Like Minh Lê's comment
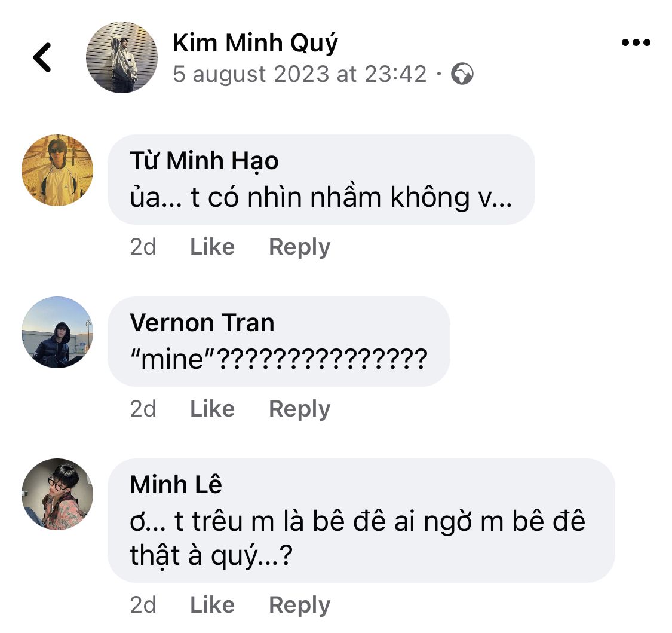The width and height of the screenshot is (672, 633). point(212,605)
